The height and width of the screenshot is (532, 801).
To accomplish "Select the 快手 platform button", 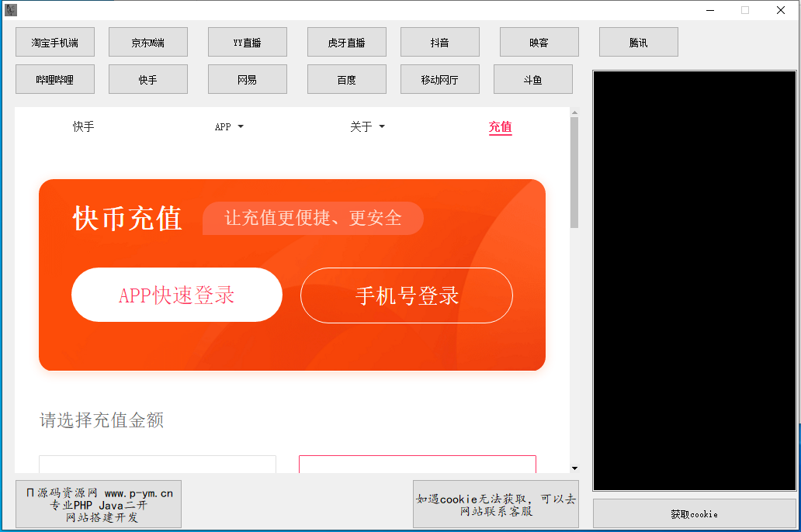I will point(148,79).
